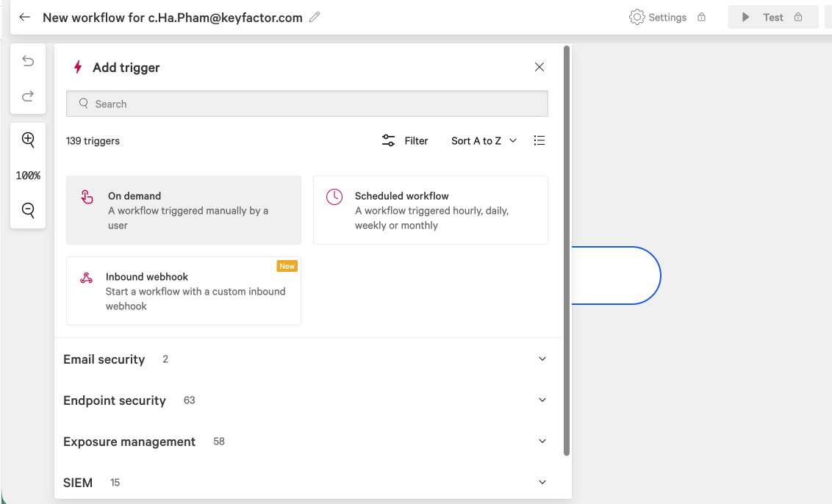Open the Sort A to Z dropdown
Screen dimensions: 832x504
coord(484,140)
